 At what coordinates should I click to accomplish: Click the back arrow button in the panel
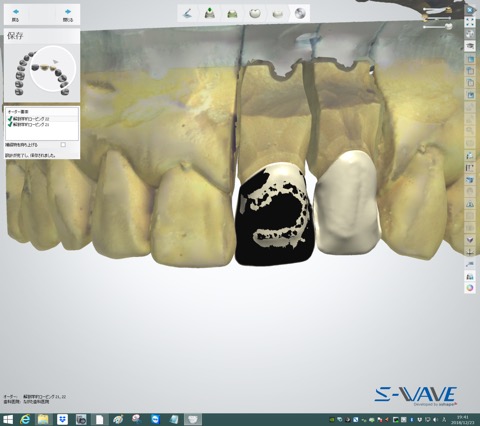coord(16,15)
